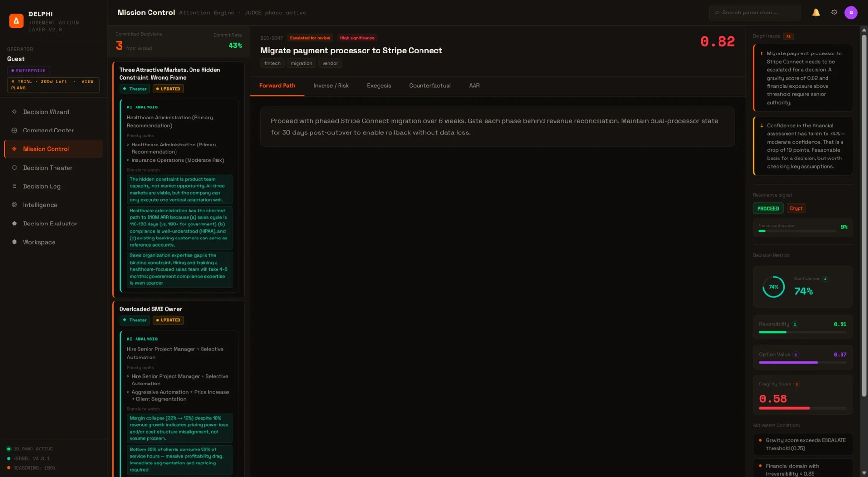868x477 pixels.
Task: Click the Confidence info icon
Action: (x=825, y=278)
